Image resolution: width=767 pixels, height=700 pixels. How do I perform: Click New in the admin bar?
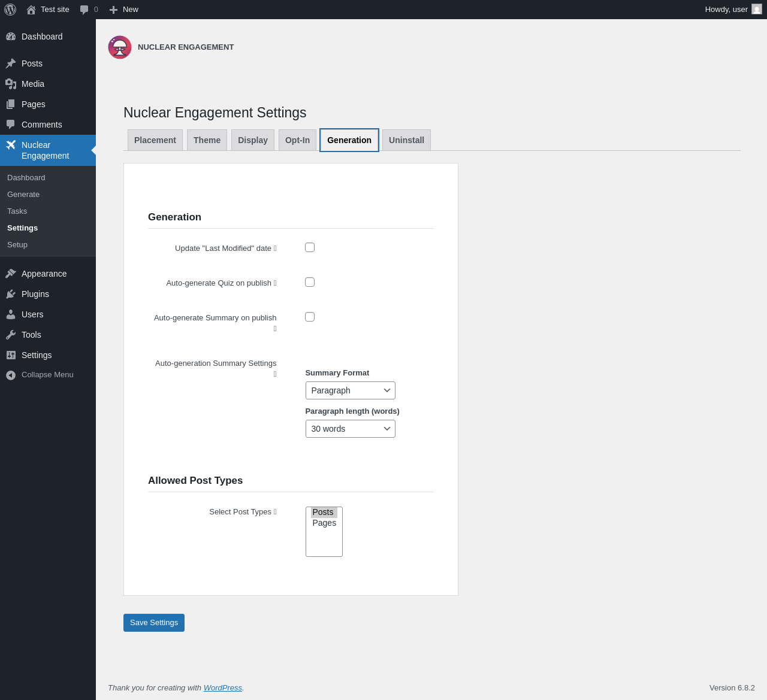point(131,10)
